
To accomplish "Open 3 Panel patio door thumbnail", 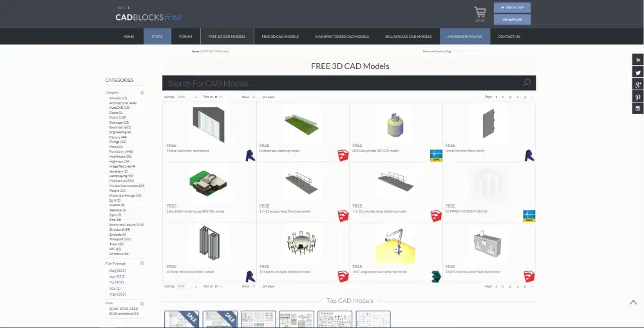I will pyautogui.click(x=209, y=124).
